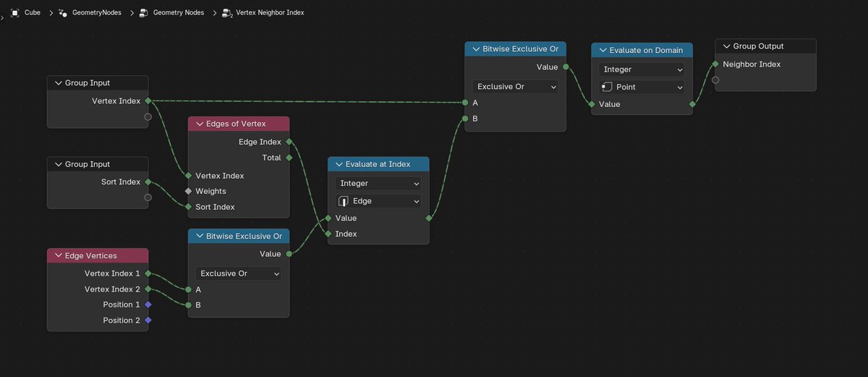Click the Neighbor Index label in Group Output
868x377 pixels.
coord(752,64)
